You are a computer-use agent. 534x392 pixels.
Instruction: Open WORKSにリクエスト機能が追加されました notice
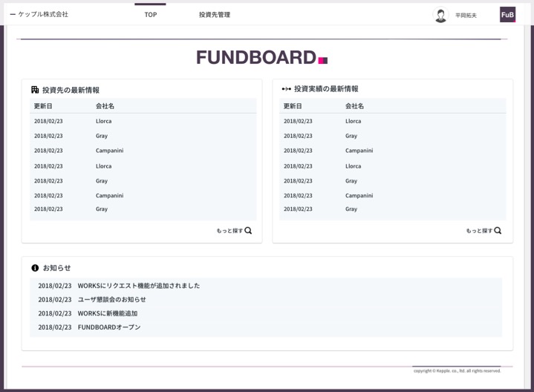point(138,286)
